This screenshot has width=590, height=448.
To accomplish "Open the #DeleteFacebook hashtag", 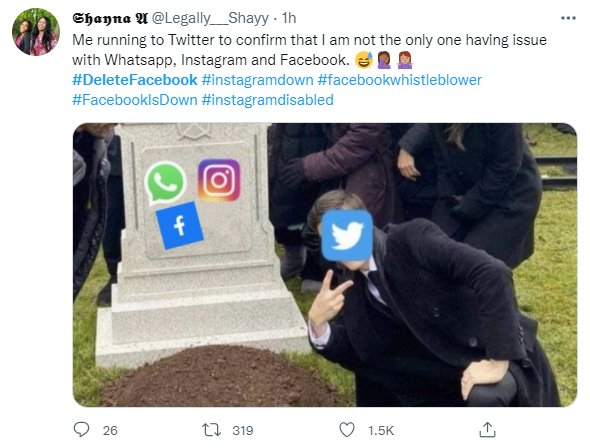I will coord(135,80).
